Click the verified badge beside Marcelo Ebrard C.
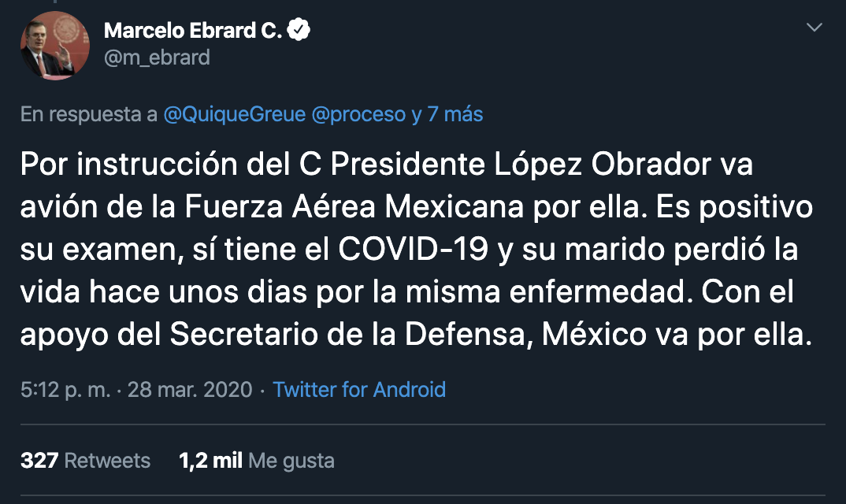The height and width of the screenshot is (504, 846). pos(299,29)
